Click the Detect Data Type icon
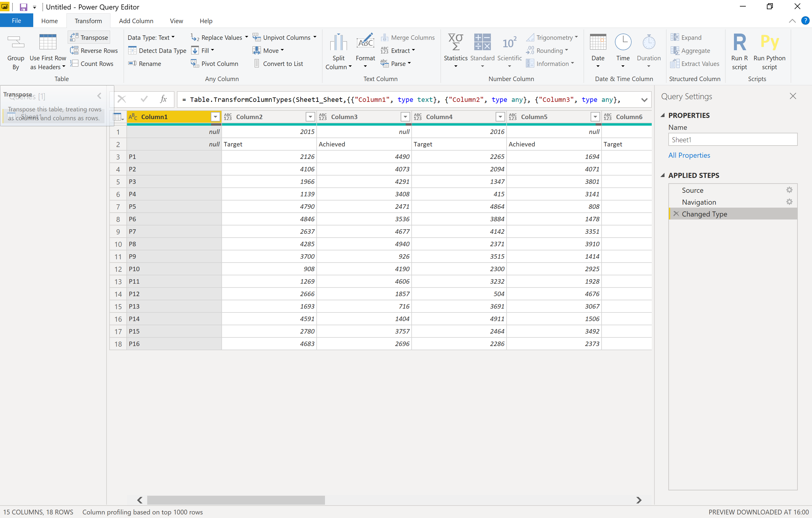Viewport: 812px width, 518px height. point(132,50)
